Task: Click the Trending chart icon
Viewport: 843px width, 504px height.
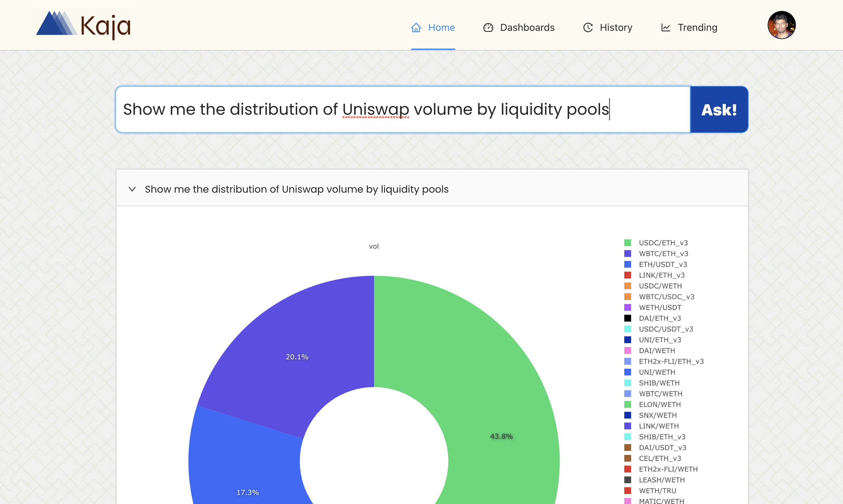Action: click(x=666, y=28)
